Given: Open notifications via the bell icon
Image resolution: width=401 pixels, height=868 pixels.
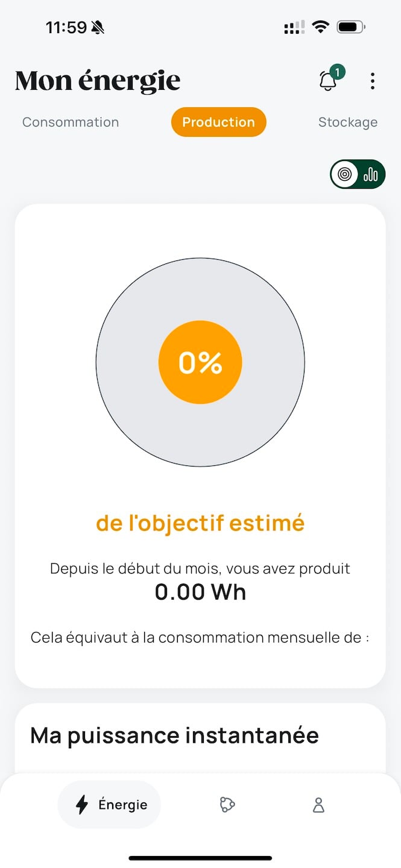Looking at the screenshot, I should 329,81.
